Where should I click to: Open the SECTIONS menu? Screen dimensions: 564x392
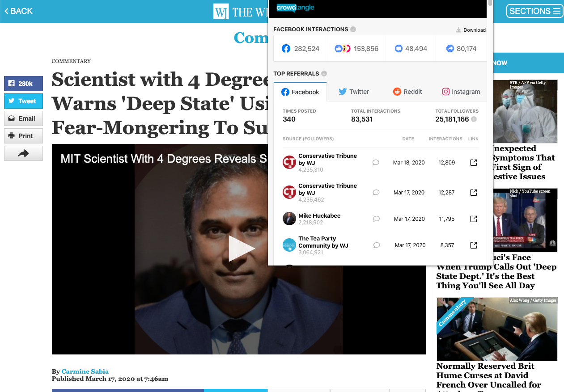click(534, 11)
